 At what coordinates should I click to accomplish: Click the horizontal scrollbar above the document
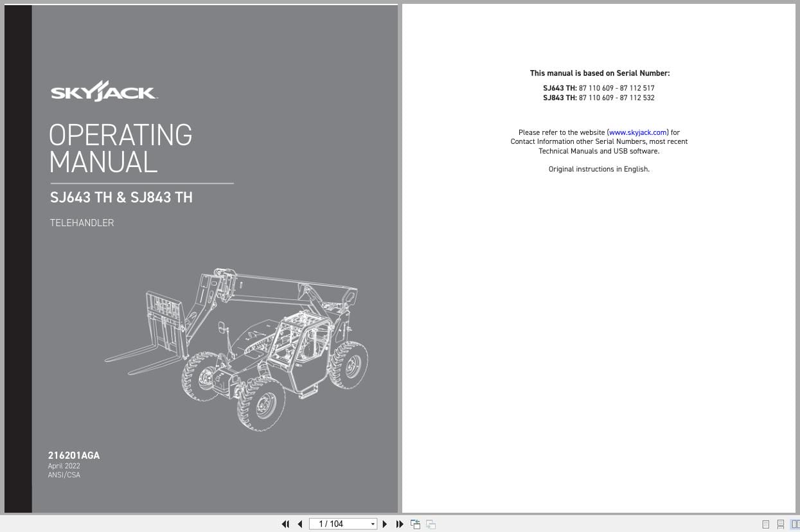click(398, 2)
